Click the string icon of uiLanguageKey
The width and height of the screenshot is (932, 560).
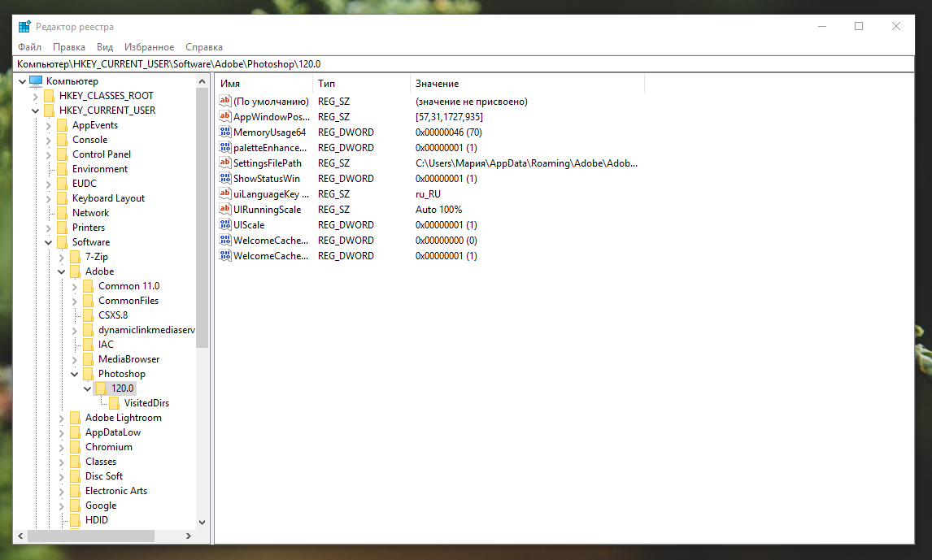[224, 193]
